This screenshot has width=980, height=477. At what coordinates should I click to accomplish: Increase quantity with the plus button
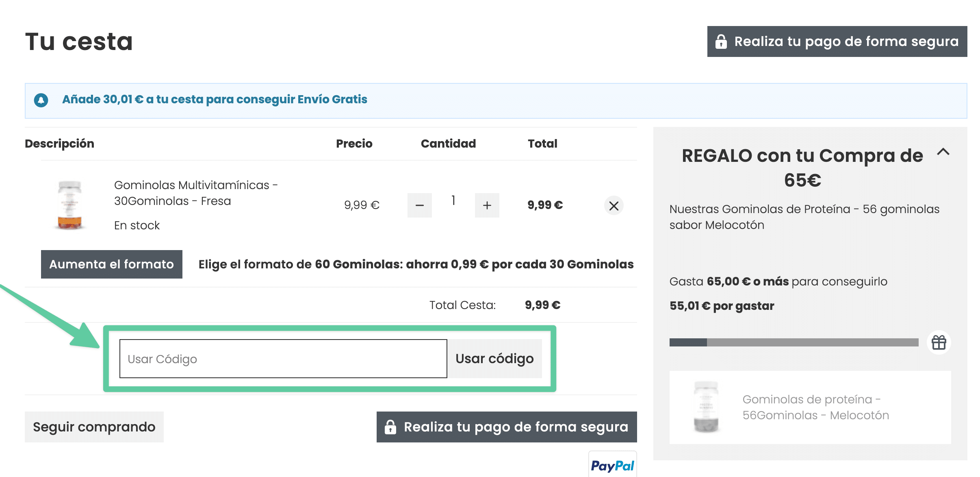click(487, 205)
